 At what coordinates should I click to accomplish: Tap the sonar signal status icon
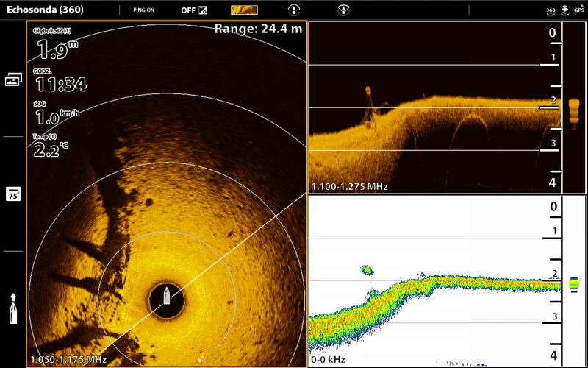[x=564, y=10]
